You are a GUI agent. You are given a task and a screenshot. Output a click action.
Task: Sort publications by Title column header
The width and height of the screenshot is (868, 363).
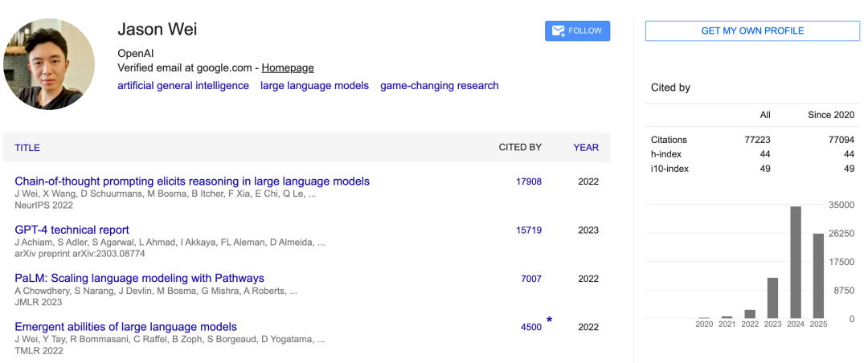[x=27, y=147]
